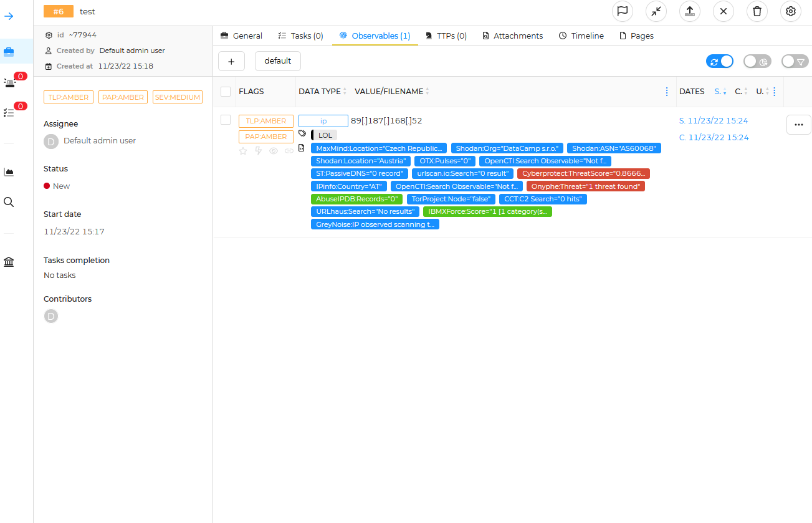The width and height of the screenshot is (812, 523).
Task: Click the star icon on the observable
Action: (x=243, y=151)
